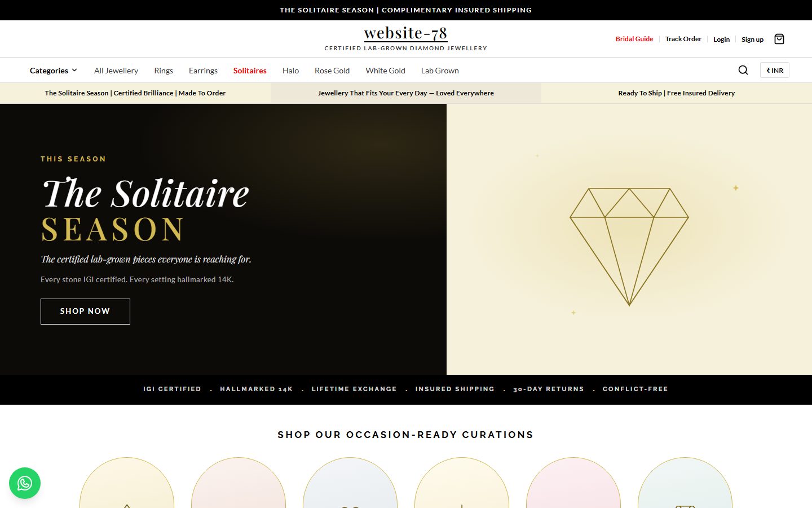This screenshot has width=812, height=508.
Task: Click 'HALLMARKED 14K' text
Action: [x=257, y=389]
